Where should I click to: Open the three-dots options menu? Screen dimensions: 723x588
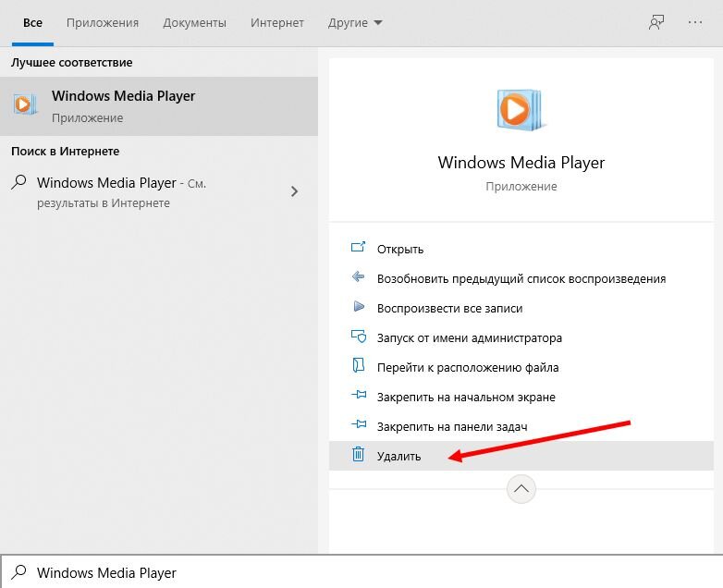(x=695, y=22)
